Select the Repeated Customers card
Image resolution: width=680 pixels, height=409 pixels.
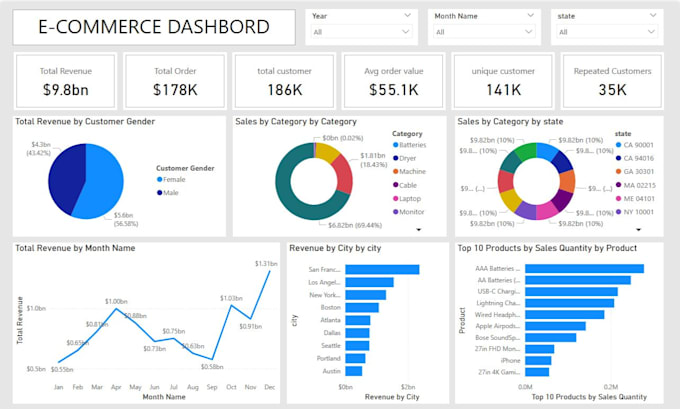click(612, 81)
